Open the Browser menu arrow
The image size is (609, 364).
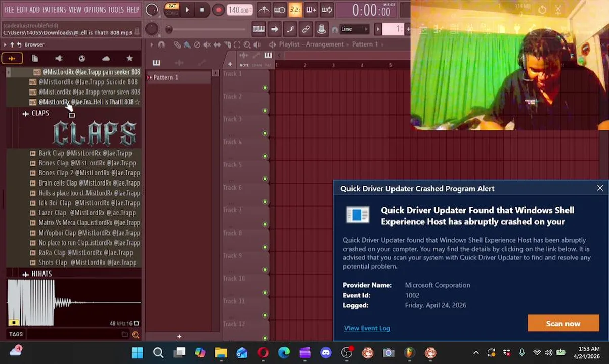tap(5, 44)
